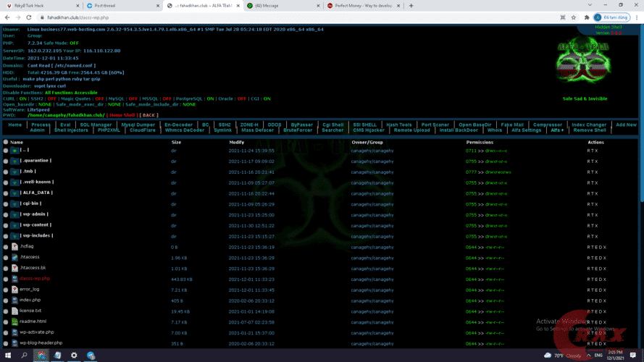Click the folder icon of cgi-bin
Image resolution: width=644 pixels, height=362 pixels.
point(14,204)
